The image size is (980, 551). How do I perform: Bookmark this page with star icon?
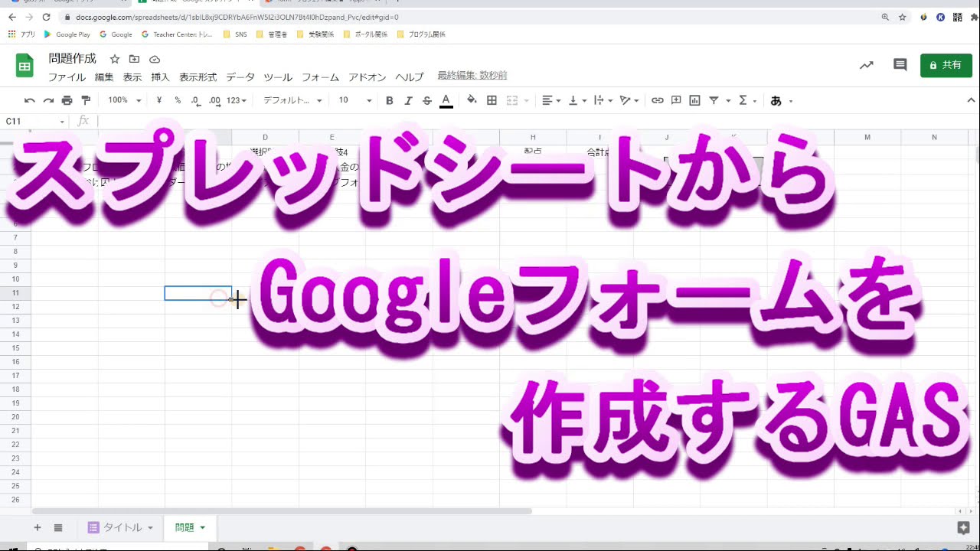[903, 17]
